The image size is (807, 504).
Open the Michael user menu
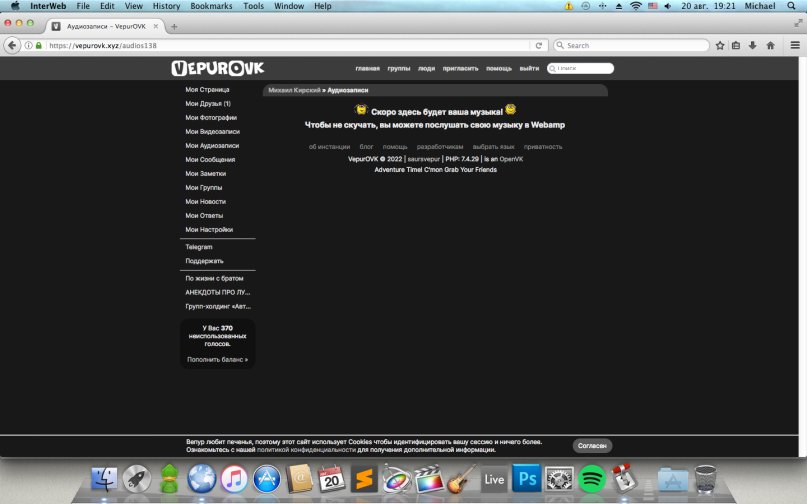coord(760,6)
